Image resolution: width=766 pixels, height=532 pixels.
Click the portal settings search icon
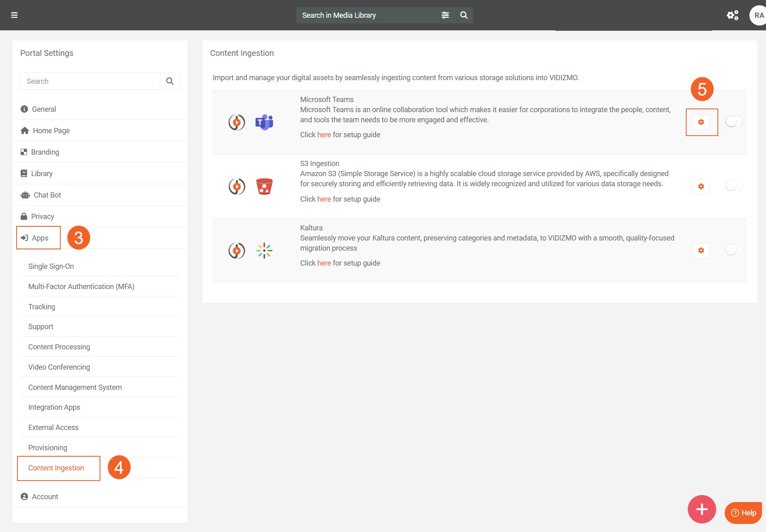170,81
